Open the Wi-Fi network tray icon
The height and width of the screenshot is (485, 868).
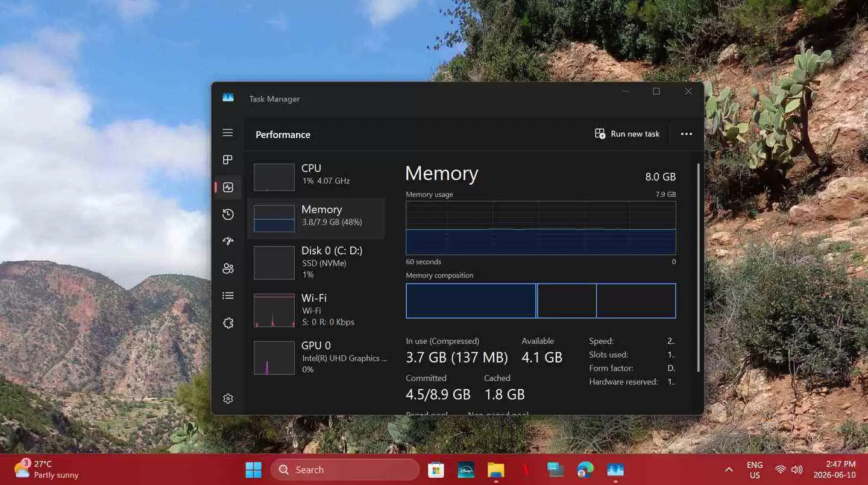point(781,470)
